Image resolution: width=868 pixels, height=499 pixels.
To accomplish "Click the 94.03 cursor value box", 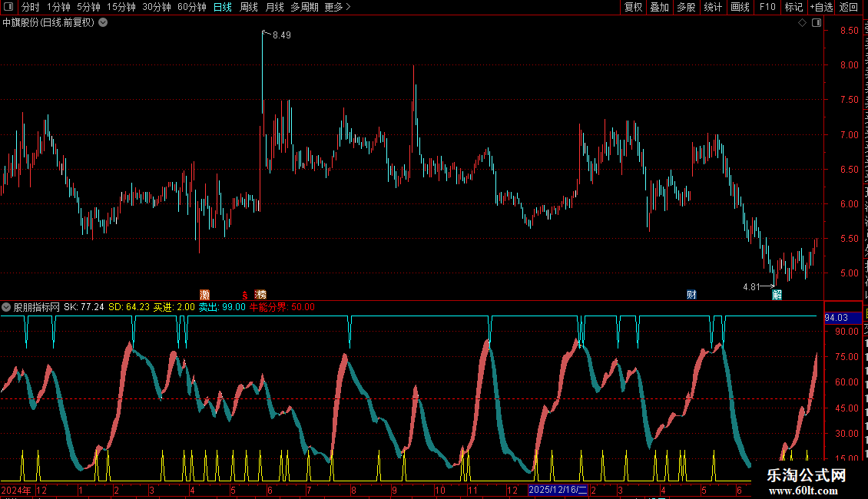I will point(843,318).
